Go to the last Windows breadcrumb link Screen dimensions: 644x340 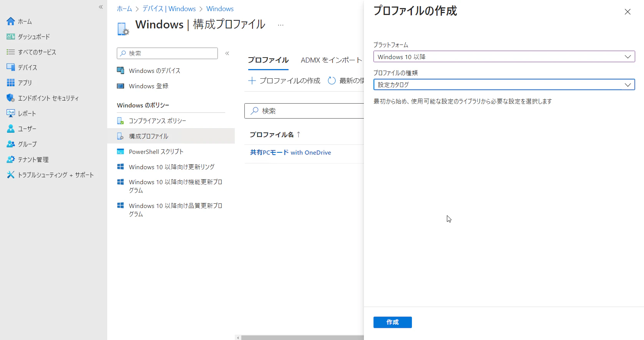point(220,9)
